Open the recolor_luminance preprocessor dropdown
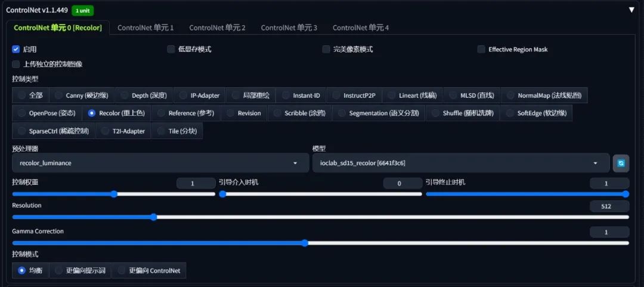Image resolution: width=644 pixels, height=287 pixels. point(160,163)
